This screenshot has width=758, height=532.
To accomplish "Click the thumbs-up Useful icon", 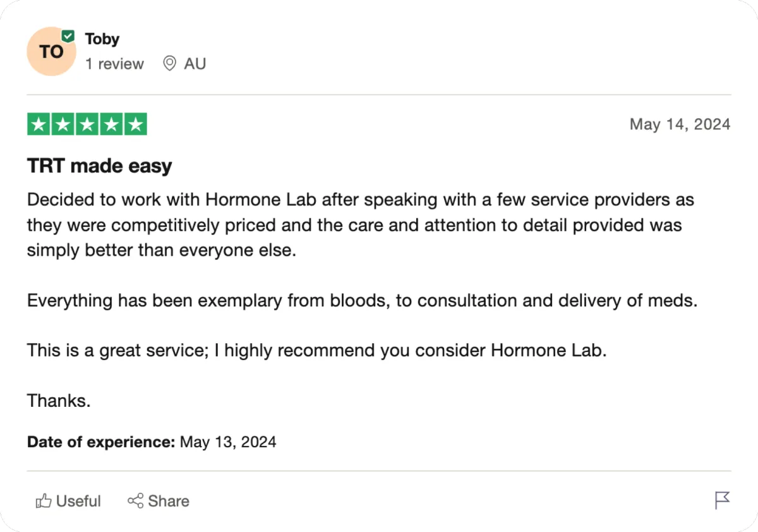I will (44, 502).
